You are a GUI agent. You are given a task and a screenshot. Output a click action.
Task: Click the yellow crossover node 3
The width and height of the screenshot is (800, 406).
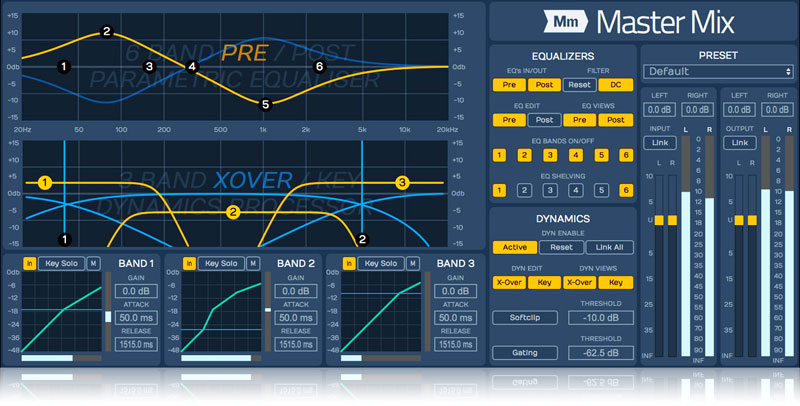point(402,182)
